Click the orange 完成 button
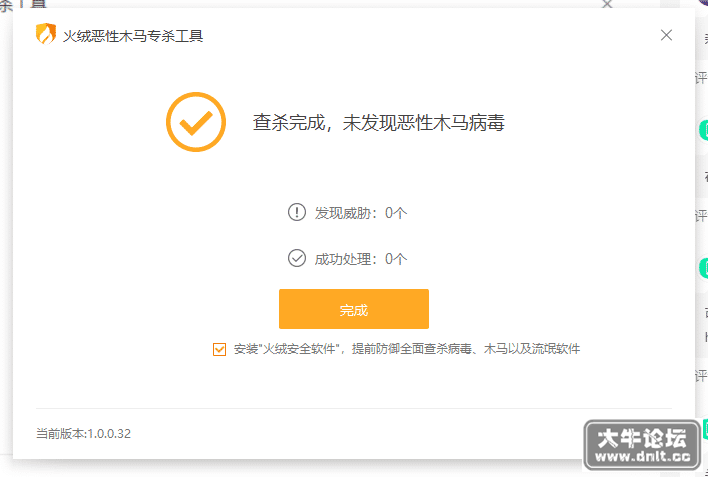The image size is (708, 477). pyautogui.click(x=354, y=309)
